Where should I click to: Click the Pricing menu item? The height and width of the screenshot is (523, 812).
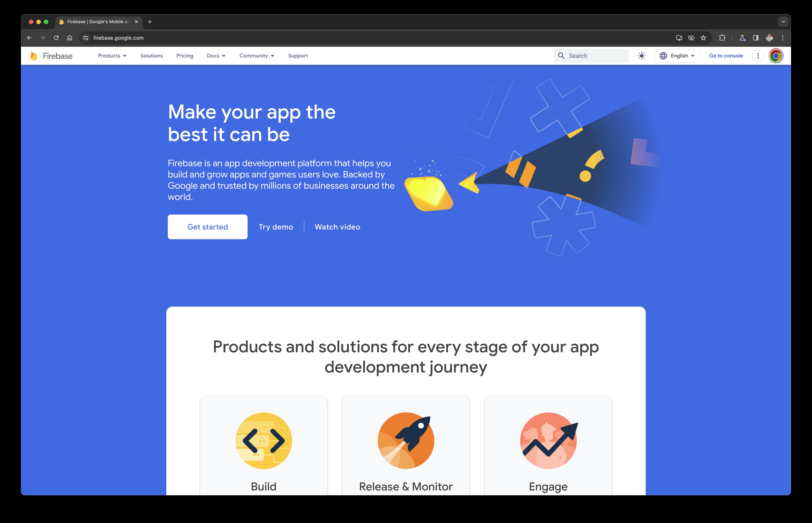tap(184, 56)
